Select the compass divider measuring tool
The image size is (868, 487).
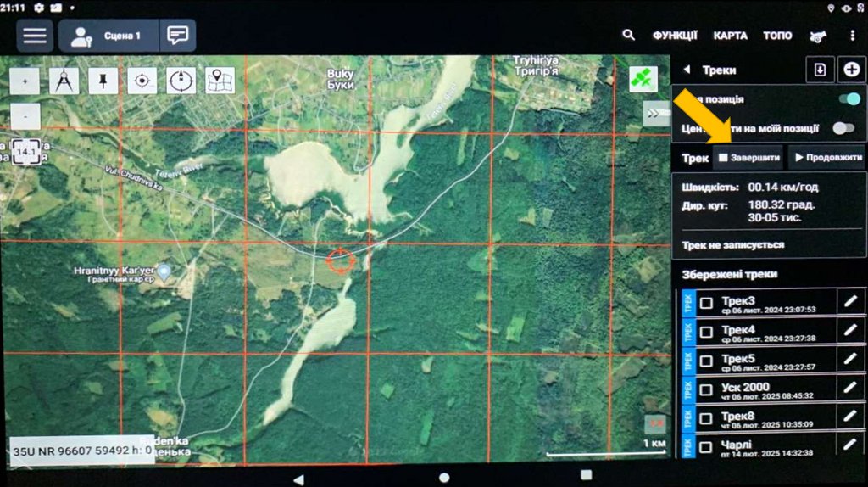coord(64,81)
